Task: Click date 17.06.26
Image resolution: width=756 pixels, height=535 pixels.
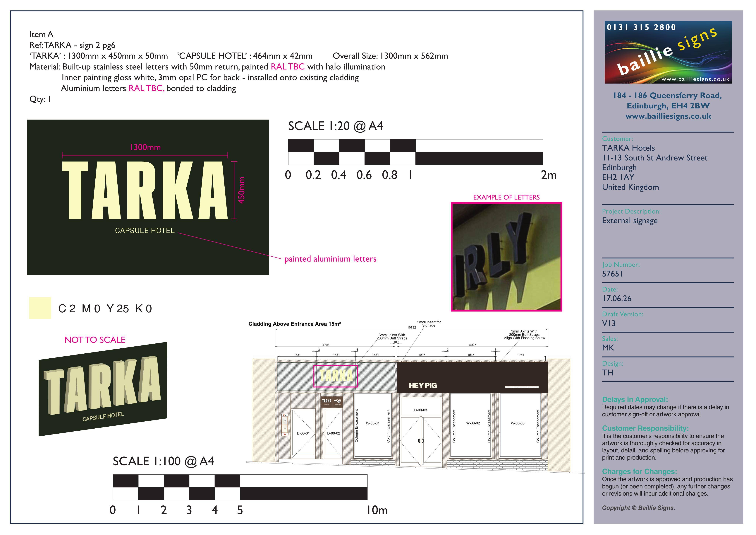Action: click(x=617, y=299)
